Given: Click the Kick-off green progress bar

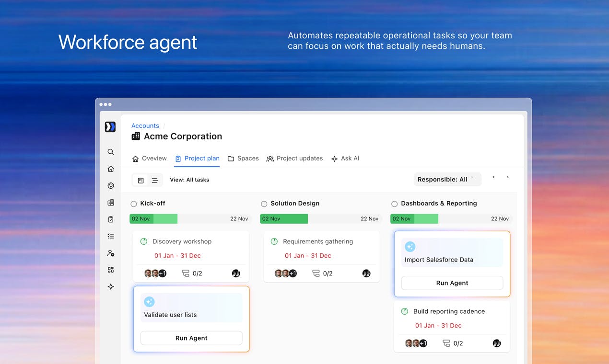Looking at the screenshot, I should 153,219.
